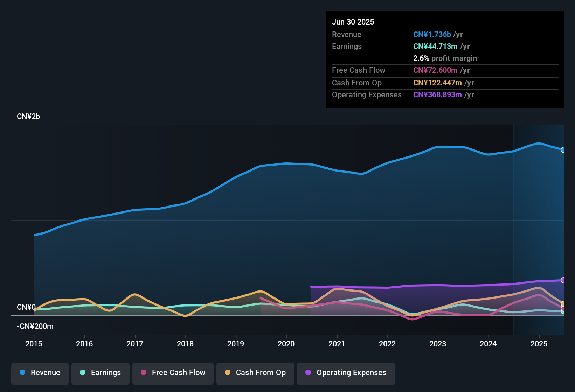Viewport: 575px width, 392px height.
Task: Select the 2020 label on the x-axis
Action: point(286,344)
